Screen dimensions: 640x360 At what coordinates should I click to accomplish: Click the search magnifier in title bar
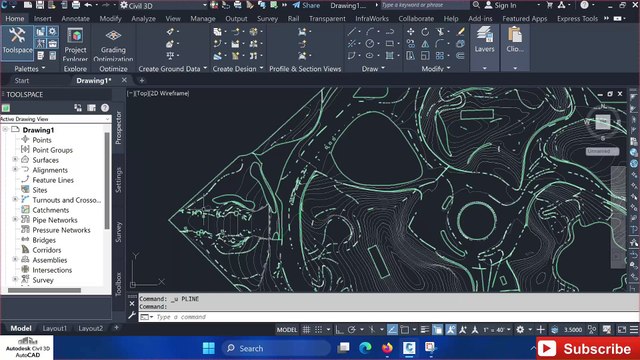476,5
